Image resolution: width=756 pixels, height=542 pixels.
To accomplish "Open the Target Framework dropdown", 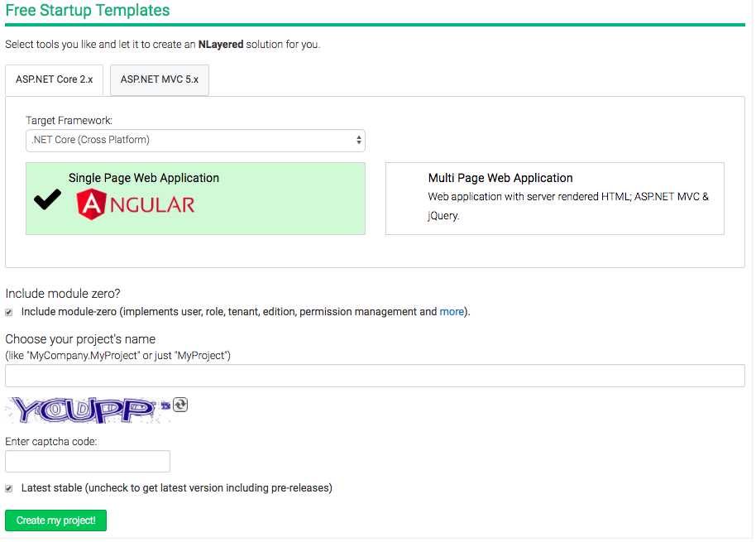I will coord(195,141).
